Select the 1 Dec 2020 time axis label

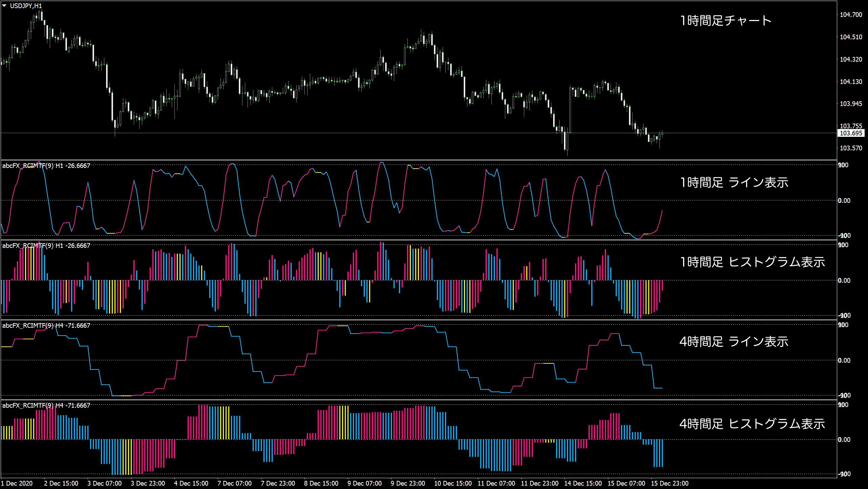16,484
